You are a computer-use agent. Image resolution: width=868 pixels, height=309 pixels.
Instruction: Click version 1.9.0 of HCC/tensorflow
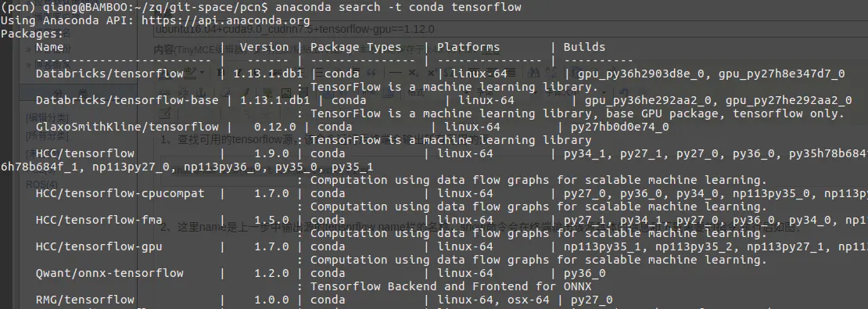tap(271, 153)
